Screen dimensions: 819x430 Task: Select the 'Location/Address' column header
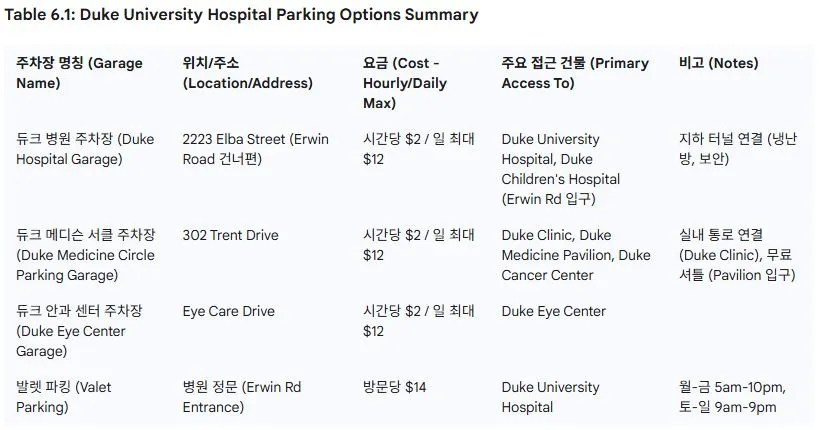(x=247, y=73)
